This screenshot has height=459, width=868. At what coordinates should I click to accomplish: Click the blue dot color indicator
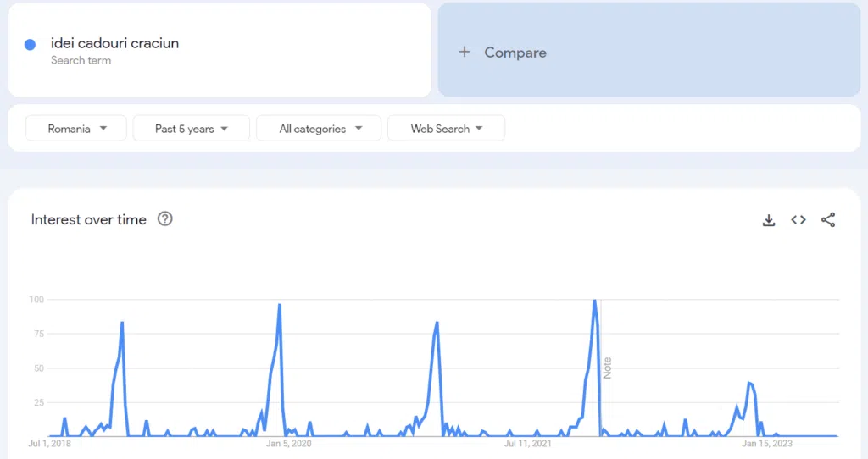click(x=31, y=45)
